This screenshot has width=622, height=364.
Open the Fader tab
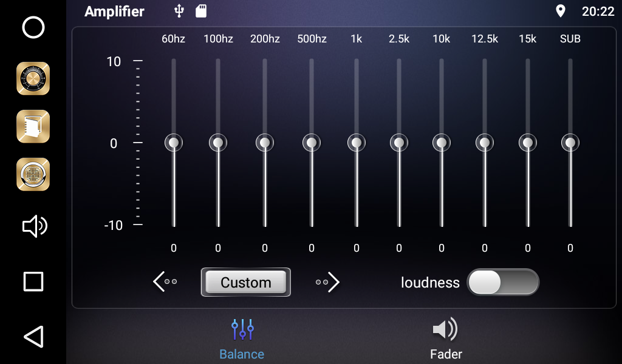(x=446, y=339)
